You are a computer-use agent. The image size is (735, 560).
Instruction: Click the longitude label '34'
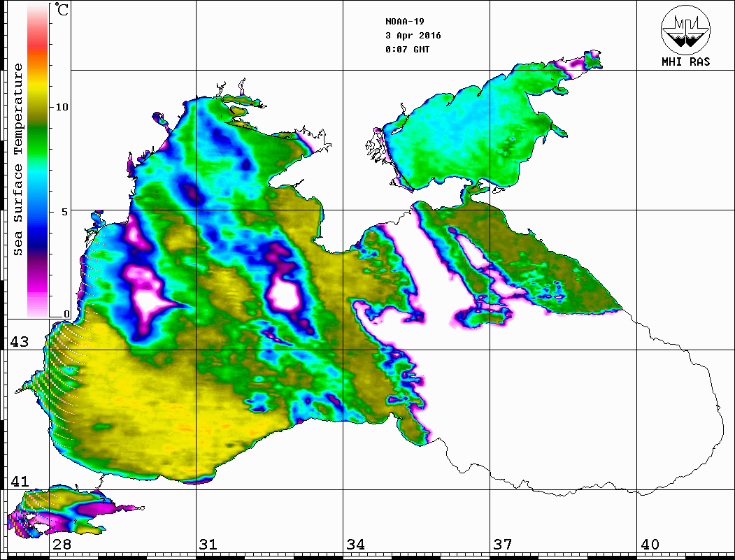pos(356,544)
